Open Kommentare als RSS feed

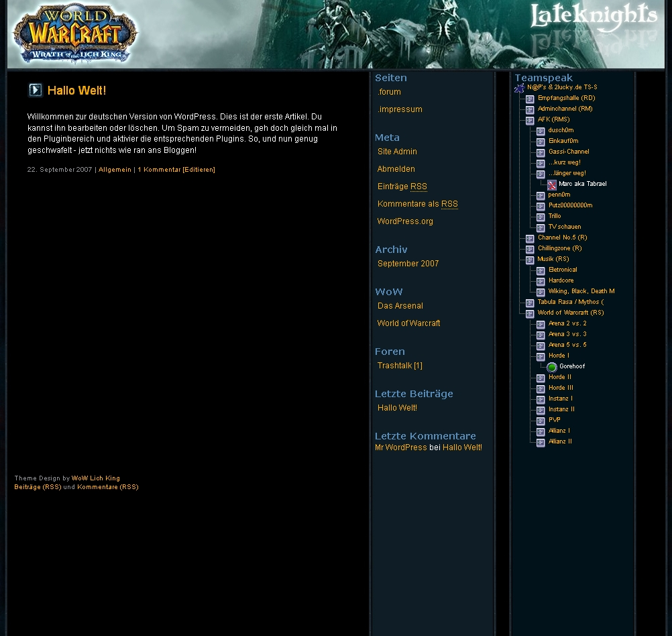[417, 204]
